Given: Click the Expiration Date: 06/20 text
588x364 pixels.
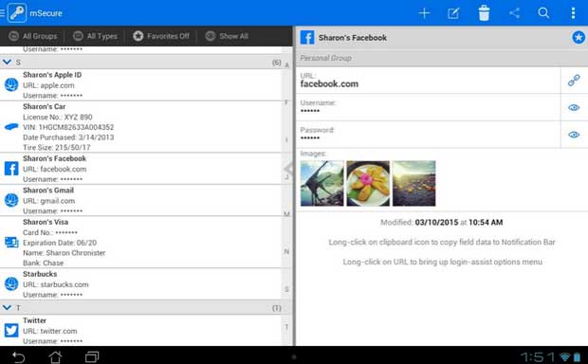Looking at the screenshot, I should pos(60,243).
